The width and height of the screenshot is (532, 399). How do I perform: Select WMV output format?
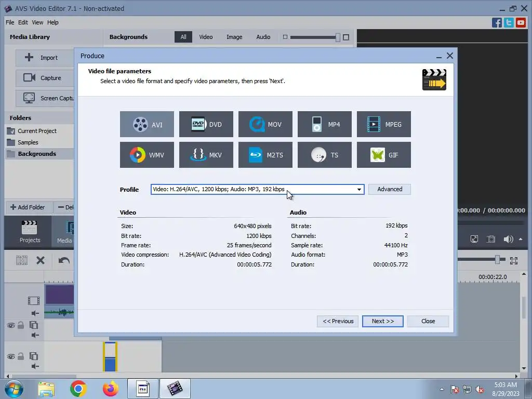[147, 155]
